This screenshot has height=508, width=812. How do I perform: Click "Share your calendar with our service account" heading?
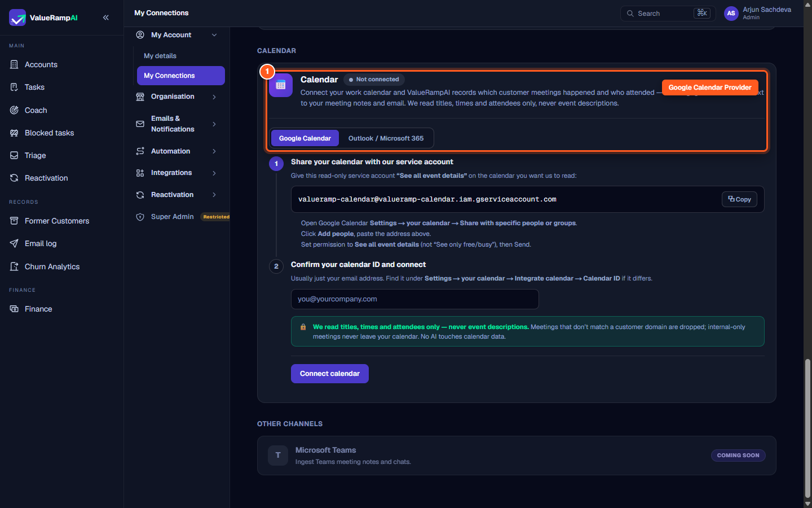(x=372, y=162)
